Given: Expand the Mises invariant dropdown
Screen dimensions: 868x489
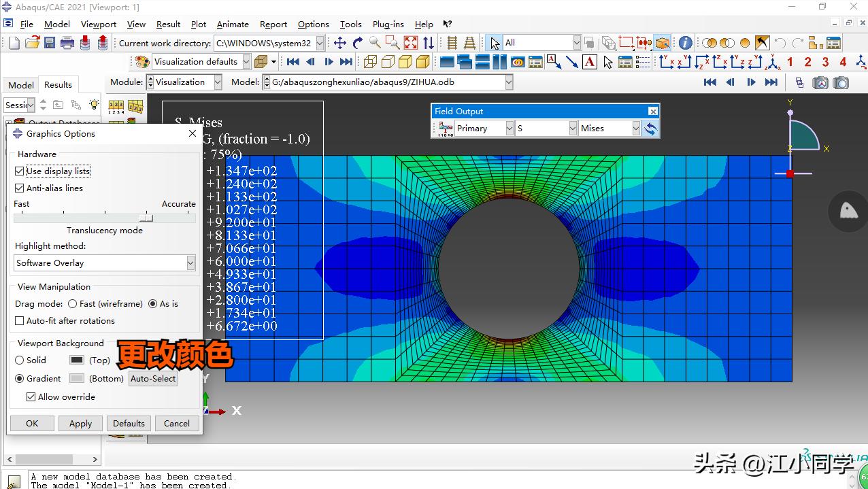Looking at the screenshot, I should (636, 129).
